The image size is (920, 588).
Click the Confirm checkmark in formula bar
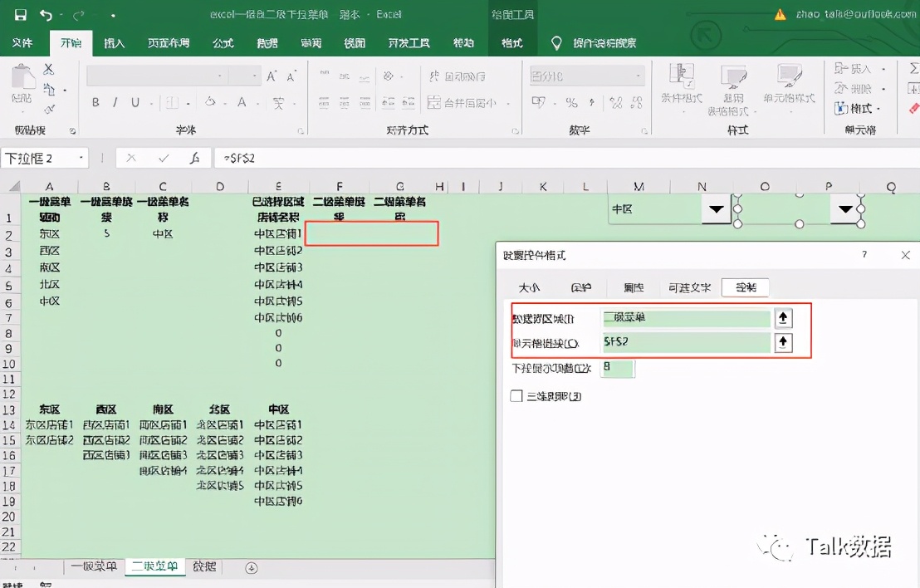[164, 158]
